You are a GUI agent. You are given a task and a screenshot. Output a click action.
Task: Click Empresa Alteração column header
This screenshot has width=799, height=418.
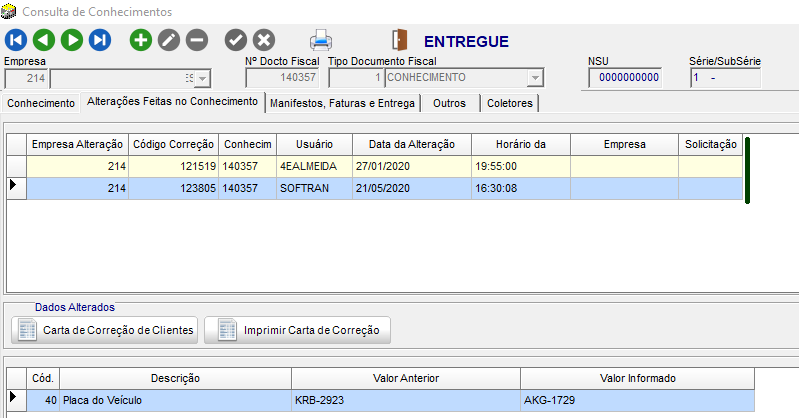click(x=77, y=144)
